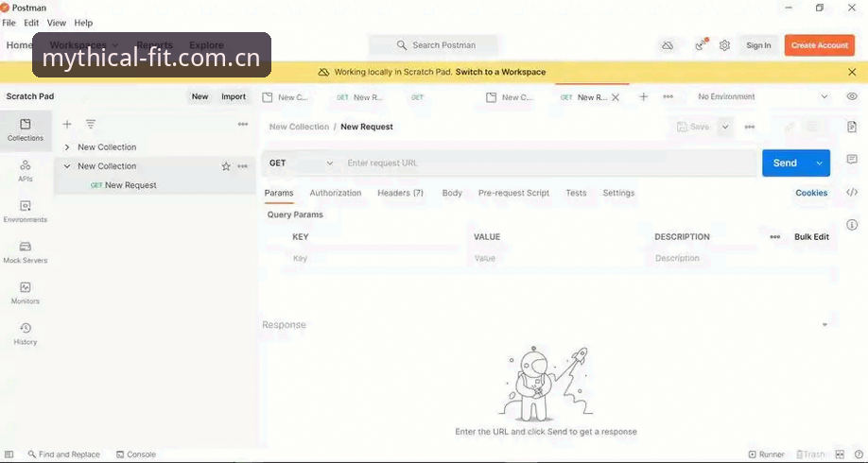The height and width of the screenshot is (463, 868).
Task: Open the three-dot menu beside Bulk Edit
Action: tap(775, 237)
